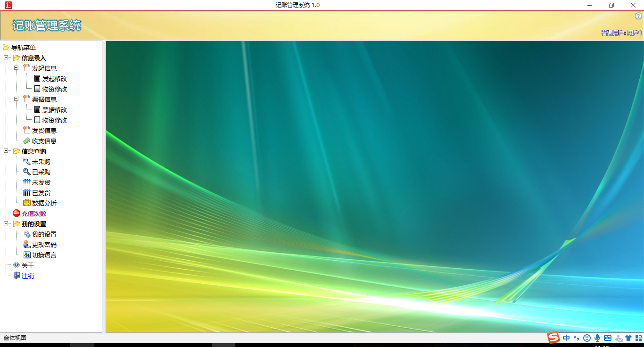Click the 信息录入 folder icon
Image resolution: width=644 pixels, height=347 pixels.
pos(17,58)
